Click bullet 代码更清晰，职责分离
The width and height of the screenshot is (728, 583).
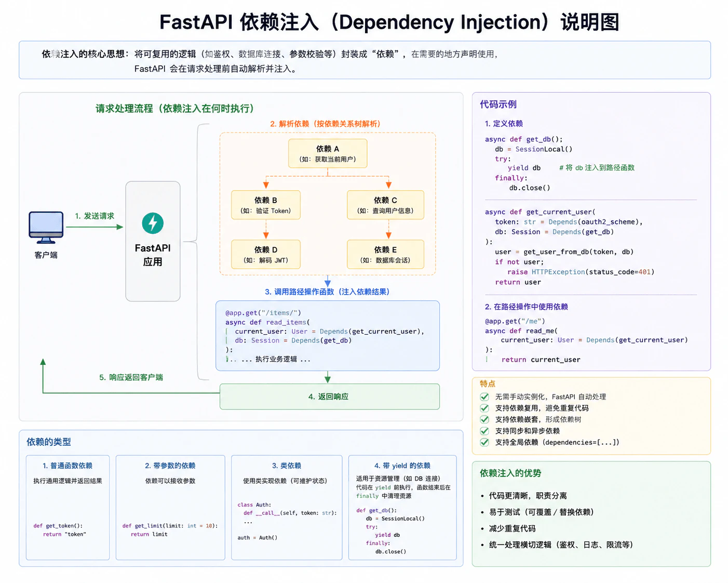pyautogui.click(x=528, y=496)
